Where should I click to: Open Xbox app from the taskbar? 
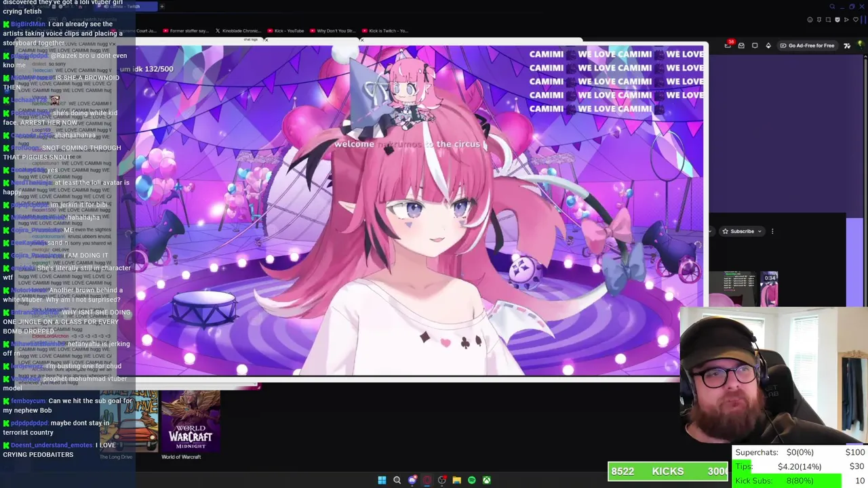tap(487, 481)
